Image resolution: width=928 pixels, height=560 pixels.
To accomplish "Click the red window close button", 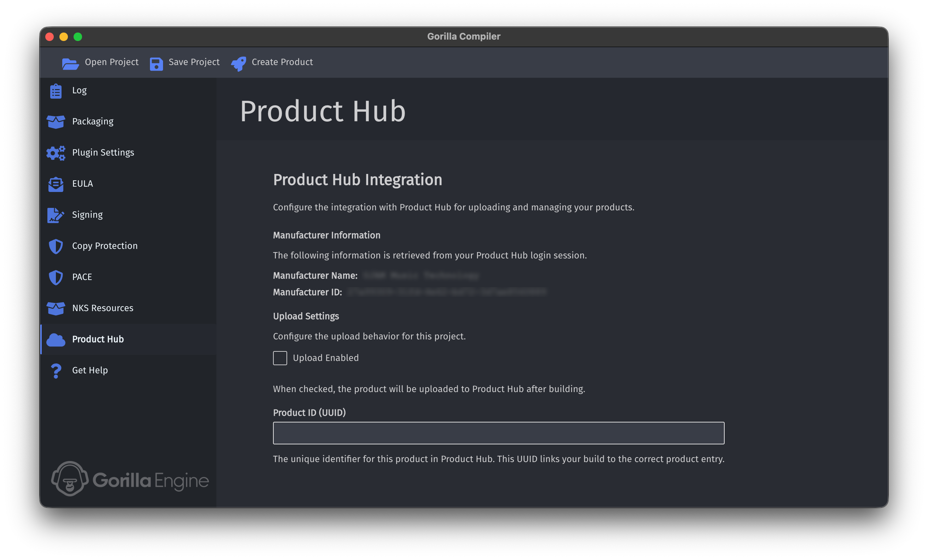I will tap(50, 36).
